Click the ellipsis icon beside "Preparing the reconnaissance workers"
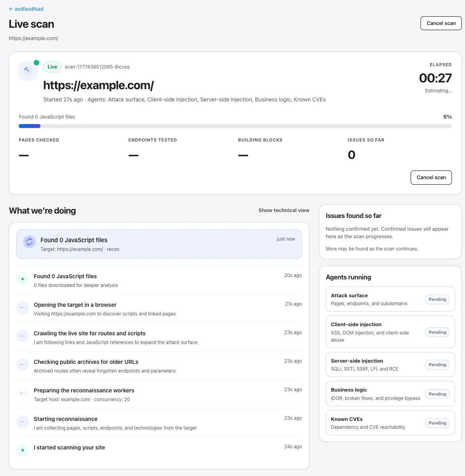The width and height of the screenshot is (465, 476). tap(23, 393)
